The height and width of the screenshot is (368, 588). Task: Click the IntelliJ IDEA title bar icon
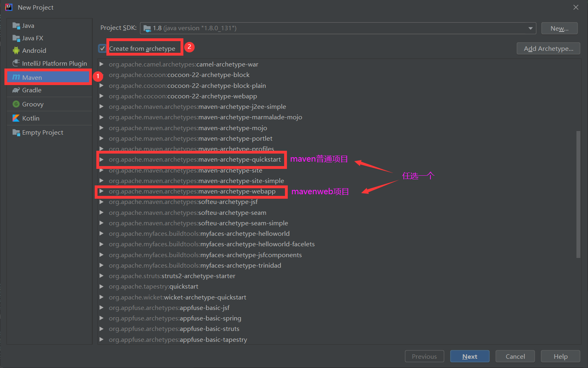[8, 7]
